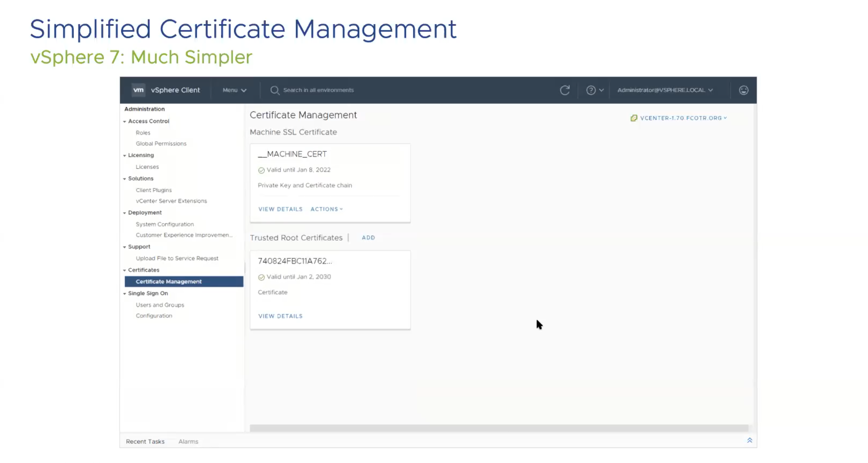Open the Administrator@VSPHERE.LOCAL user dropdown

point(665,90)
